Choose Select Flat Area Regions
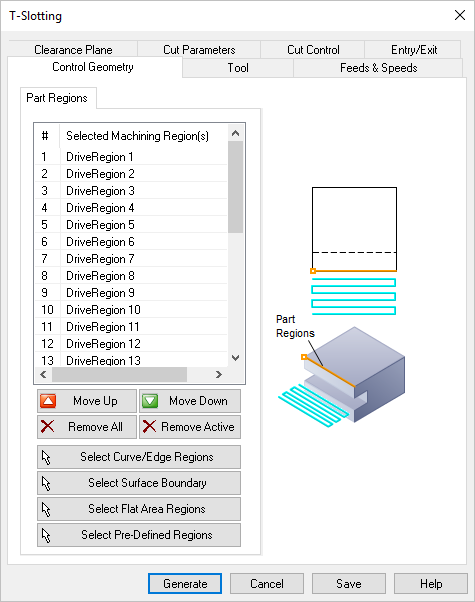 pos(139,509)
